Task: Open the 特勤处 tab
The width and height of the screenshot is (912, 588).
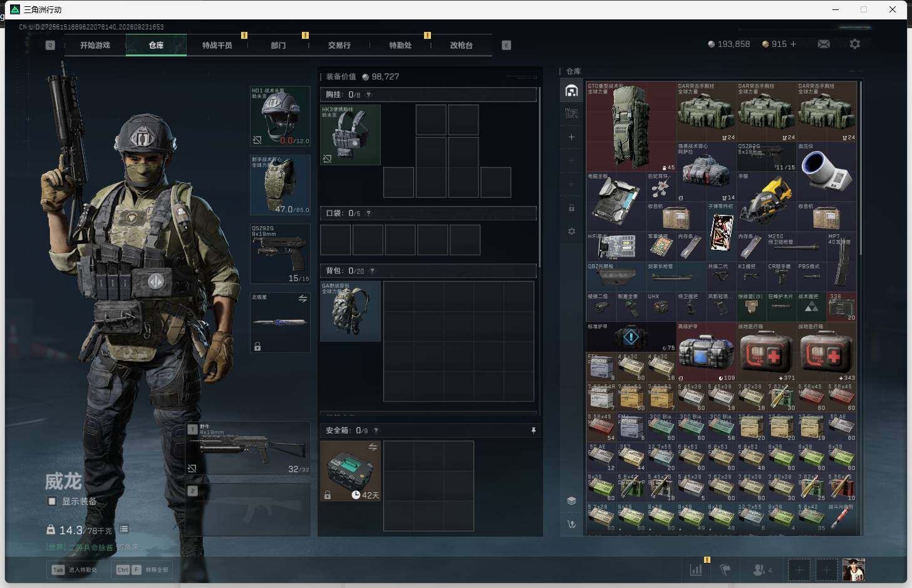Action: pos(400,45)
